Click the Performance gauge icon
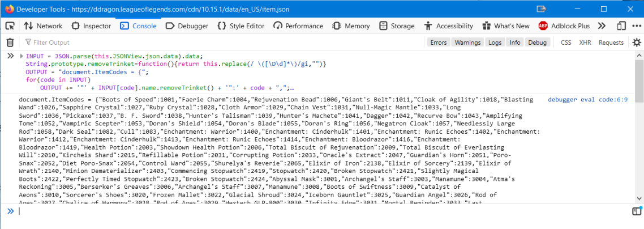Viewport: 644px width, 229px height. click(x=278, y=26)
